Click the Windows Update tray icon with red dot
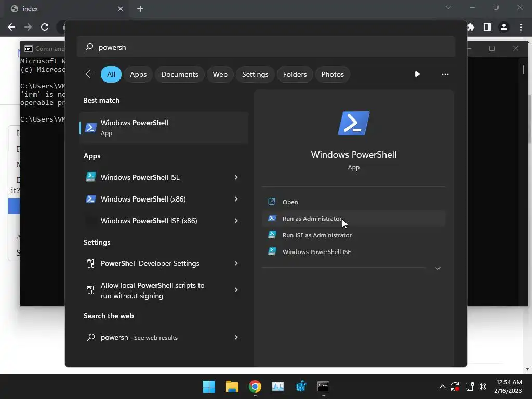The image size is (532, 399). point(455,387)
